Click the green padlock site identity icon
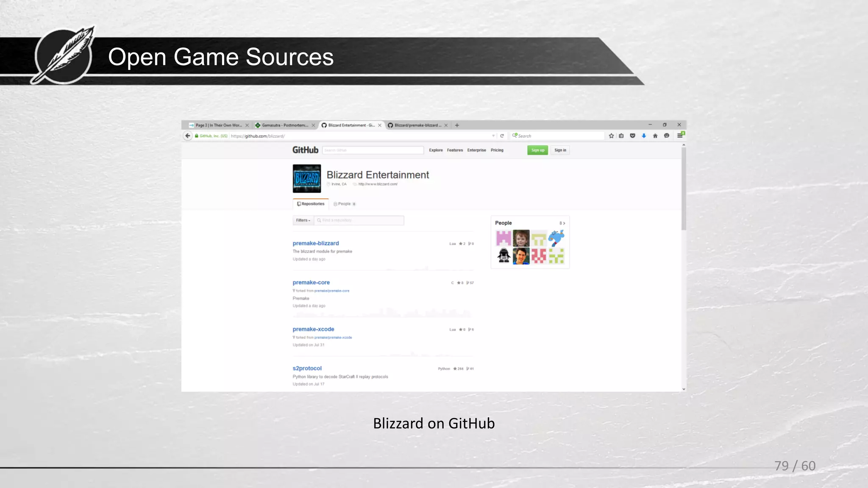Image resolution: width=868 pixels, height=488 pixels. [x=197, y=136]
